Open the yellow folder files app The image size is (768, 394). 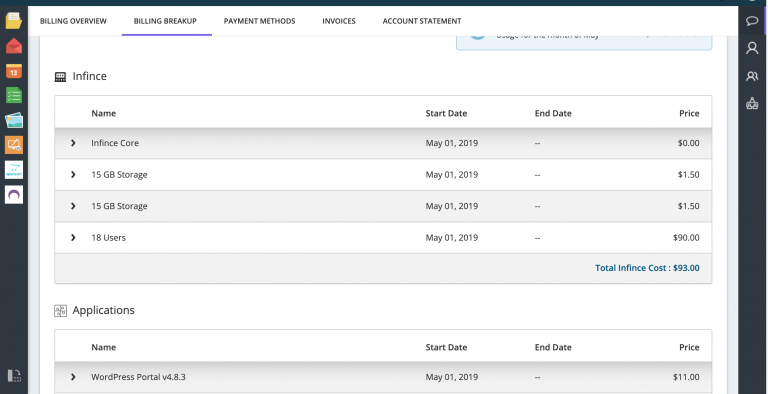tap(14, 21)
